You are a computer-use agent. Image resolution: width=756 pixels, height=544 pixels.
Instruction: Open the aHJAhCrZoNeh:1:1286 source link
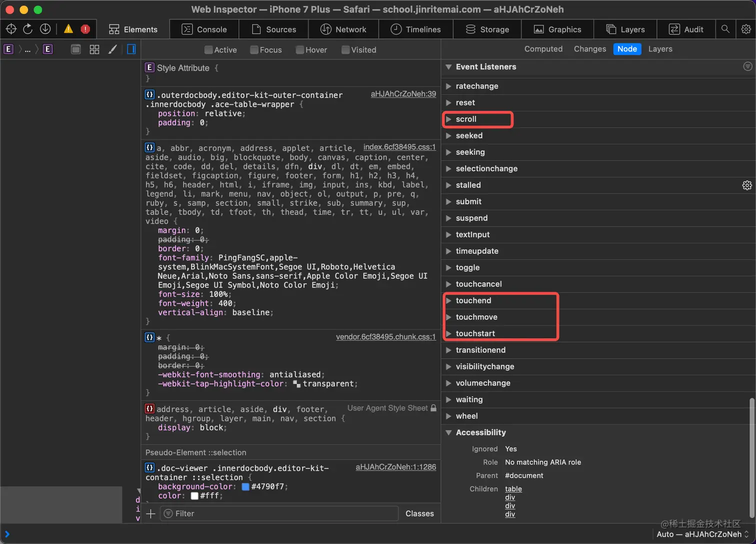395,467
